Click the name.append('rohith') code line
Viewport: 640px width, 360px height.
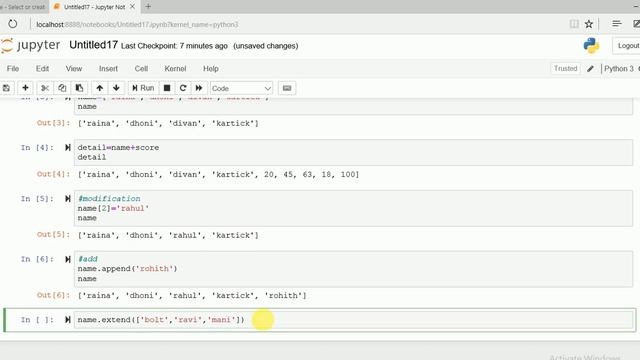(127, 269)
